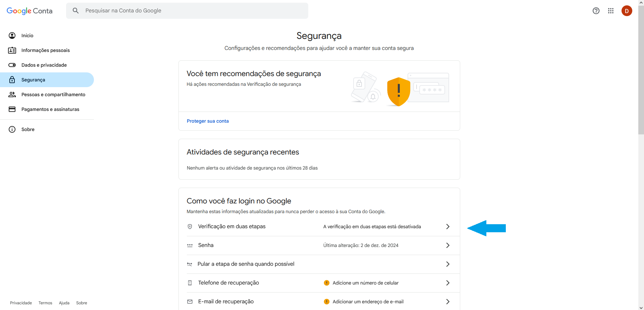
Task: Open Telefone de recuperação via its chevron
Action: point(447,283)
